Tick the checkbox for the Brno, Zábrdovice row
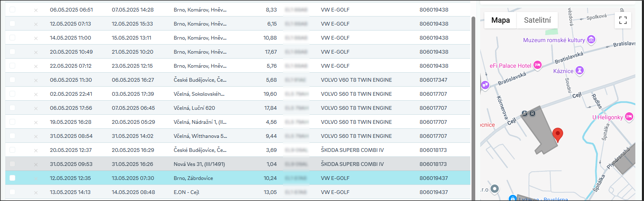The height and width of the screenshot is (201, 644). tap(12, 178)
